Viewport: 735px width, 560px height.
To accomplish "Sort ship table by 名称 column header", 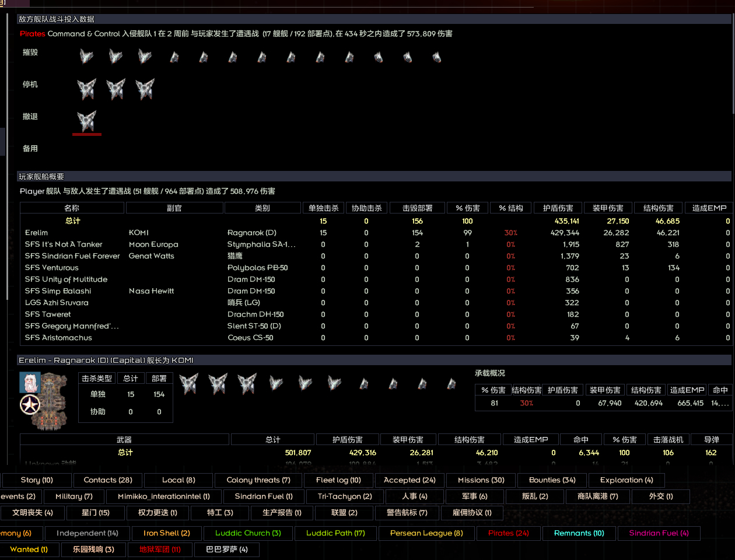I will [72, 208].
